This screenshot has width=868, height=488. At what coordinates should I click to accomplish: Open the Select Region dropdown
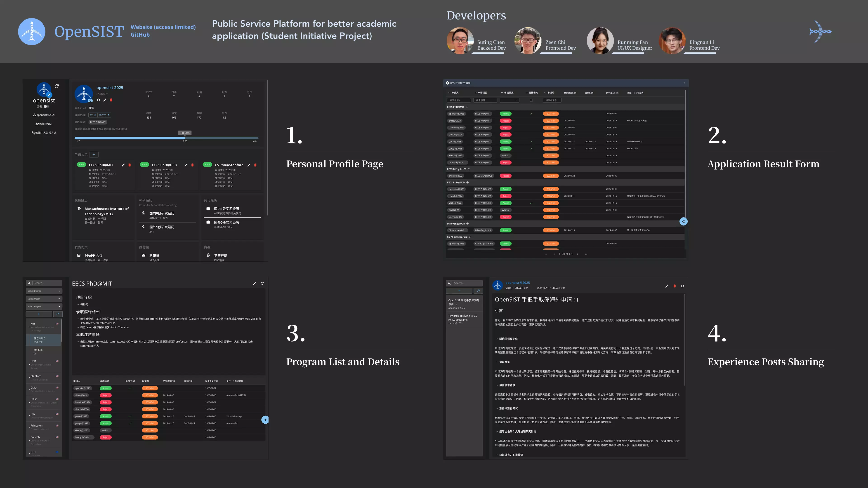point(44,307)
